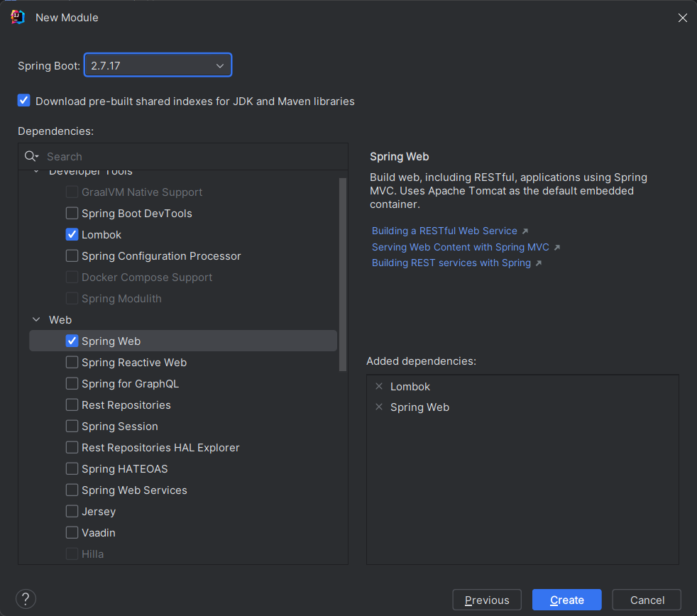Enable Spring Boot DevTools checkbox
Image resolution: width=697 pixels, height=616 pixels.
click(72, 214)
